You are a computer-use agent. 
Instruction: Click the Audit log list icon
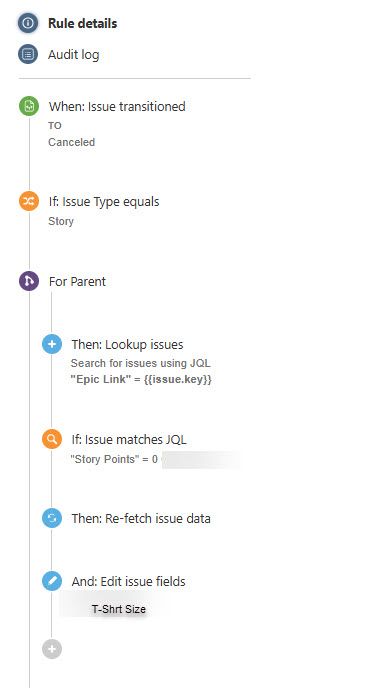point(28,54)
